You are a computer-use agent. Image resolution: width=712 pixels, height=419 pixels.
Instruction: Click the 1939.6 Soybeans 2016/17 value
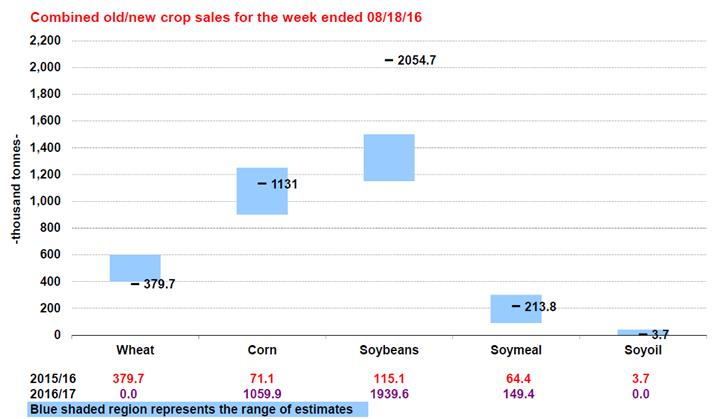pos(389,395)
